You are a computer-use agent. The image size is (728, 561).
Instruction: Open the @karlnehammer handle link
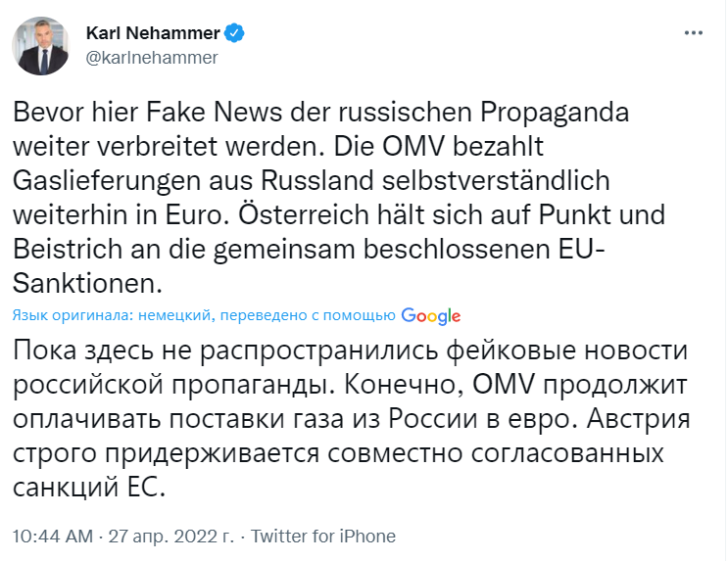tap(152, 58)
